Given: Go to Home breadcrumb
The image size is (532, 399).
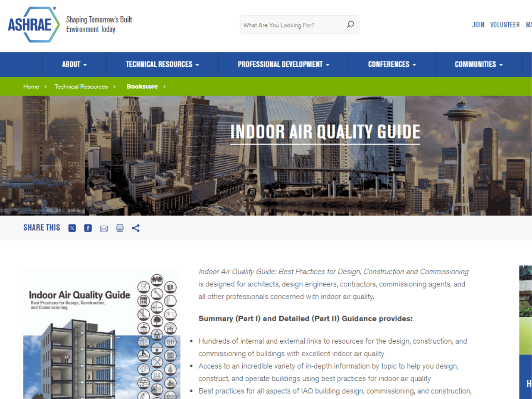Looking at the screenshot, I should click(x=31, y=86).
